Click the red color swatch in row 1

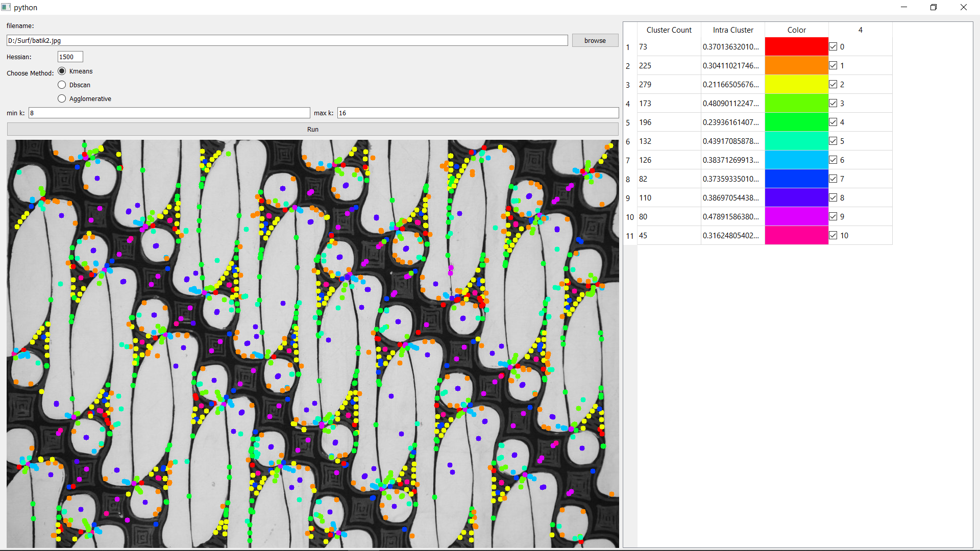click(x=796, y=47)
